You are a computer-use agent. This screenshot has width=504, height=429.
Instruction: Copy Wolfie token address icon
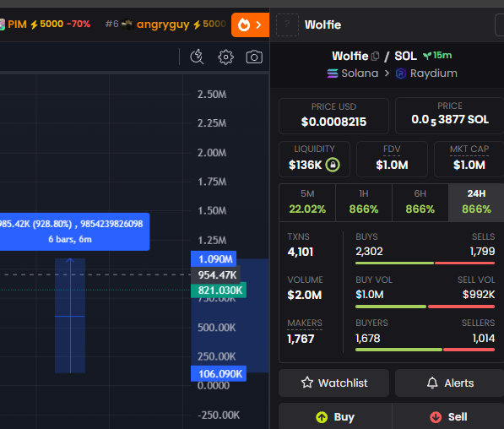pyautogui.click(x=375, y=57)
